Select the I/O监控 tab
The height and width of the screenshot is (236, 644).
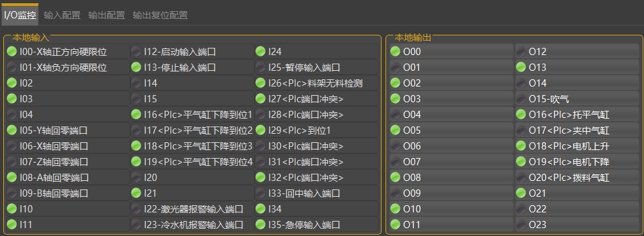click(x=20, y=15)
